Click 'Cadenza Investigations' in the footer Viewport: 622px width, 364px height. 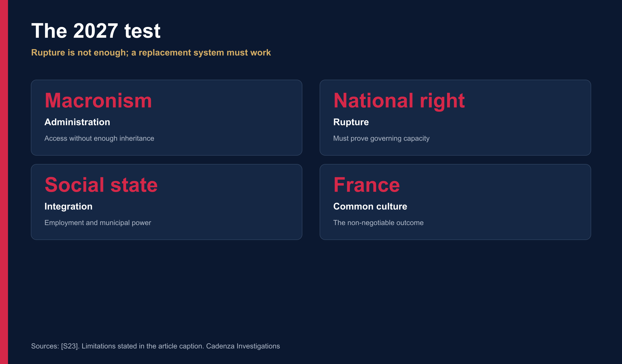[243, 346]
